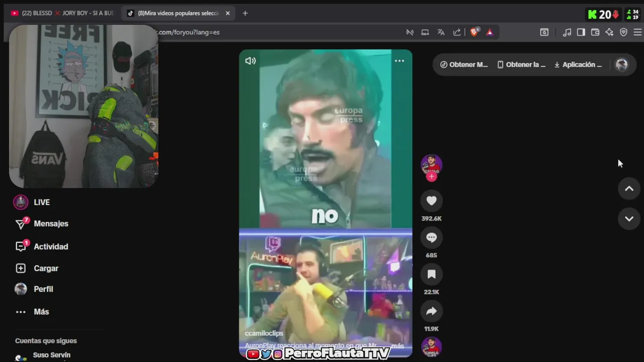Click the Obtener la ... app button
Screen dimensions: 644x362
tap(521, 64)
